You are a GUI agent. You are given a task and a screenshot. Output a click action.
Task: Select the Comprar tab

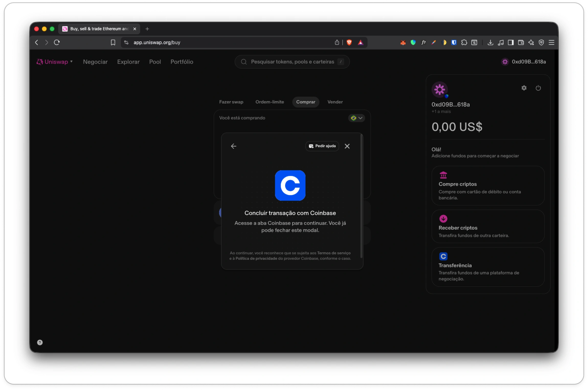click(x=306, y=102)
